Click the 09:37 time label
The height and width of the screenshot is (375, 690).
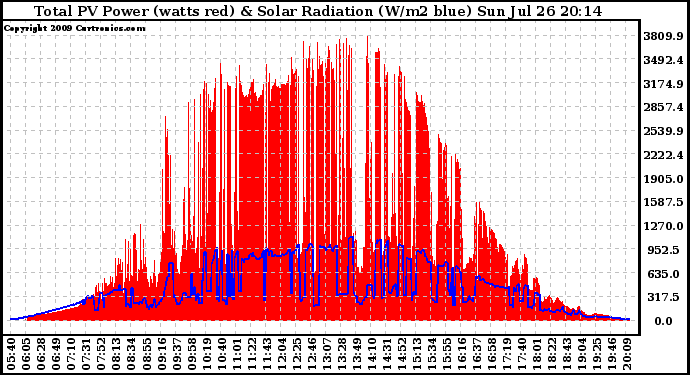(x=176, y=354)
